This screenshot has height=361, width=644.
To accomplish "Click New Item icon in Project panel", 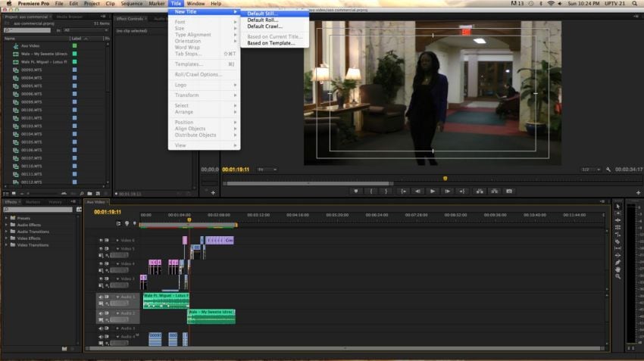I will pyautogui.click(x=98, y=193).
